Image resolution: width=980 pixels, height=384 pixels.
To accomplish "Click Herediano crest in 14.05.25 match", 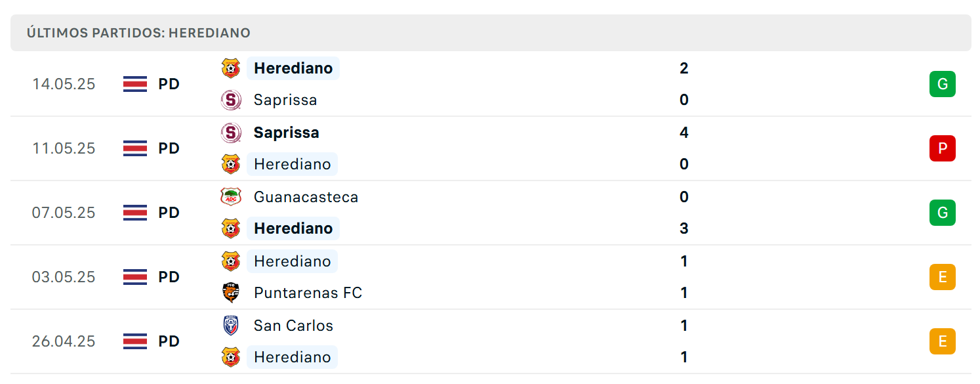I will point(231,68).
